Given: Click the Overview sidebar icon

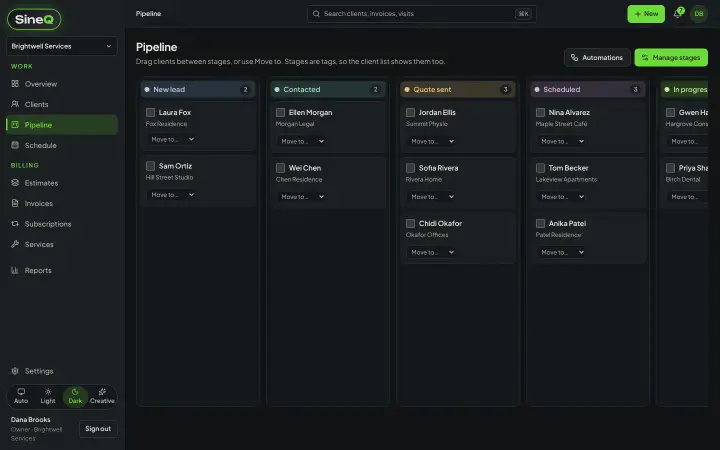Looking at the screenshot, I should coord(15,84).
